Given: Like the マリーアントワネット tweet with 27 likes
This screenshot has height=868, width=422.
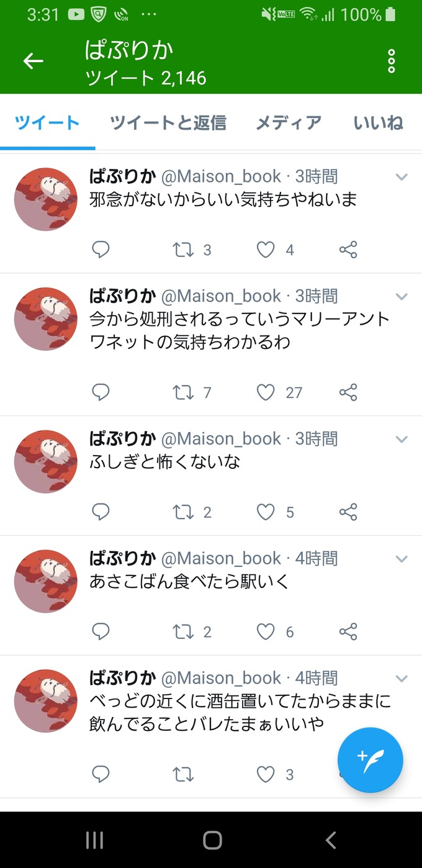Looking at the screenshot, I should point(266,392).
